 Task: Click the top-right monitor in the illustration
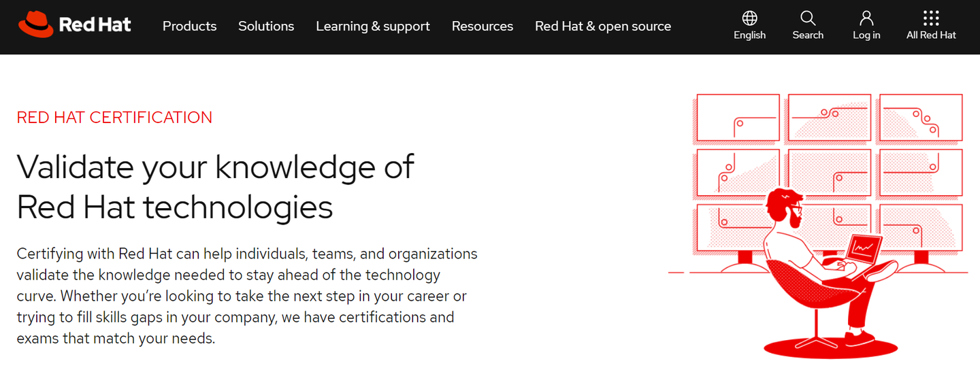click(921, 118)
